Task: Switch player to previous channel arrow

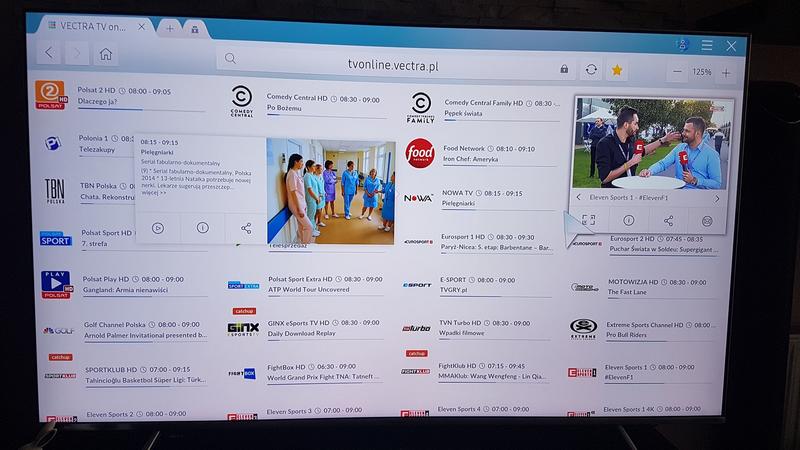Action: click(579, 197)
